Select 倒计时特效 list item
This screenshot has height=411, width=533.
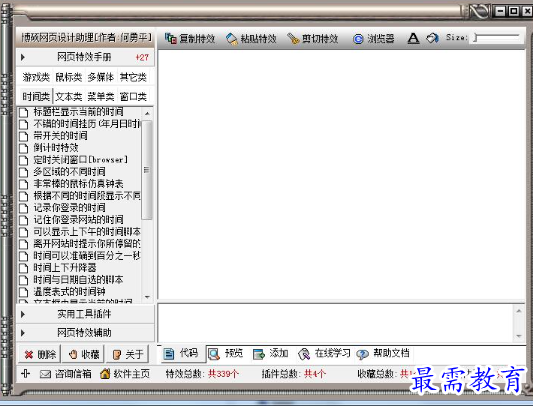click(x=56, y=148)
